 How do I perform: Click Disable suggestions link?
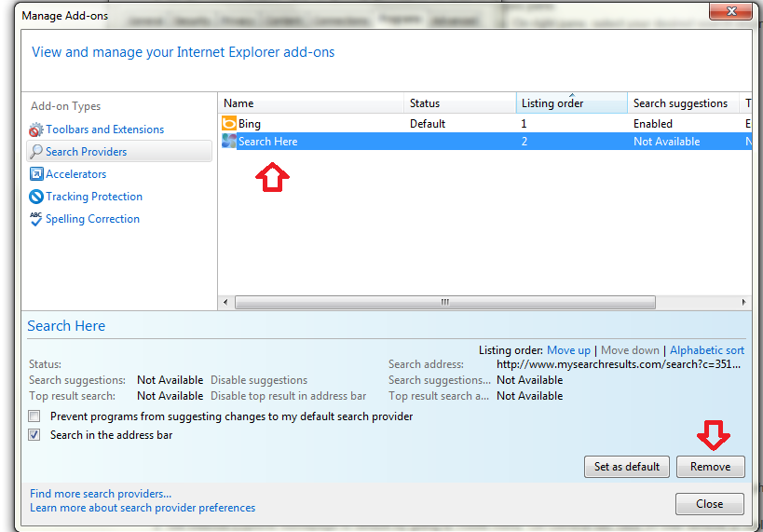click(x=259, y=380)
